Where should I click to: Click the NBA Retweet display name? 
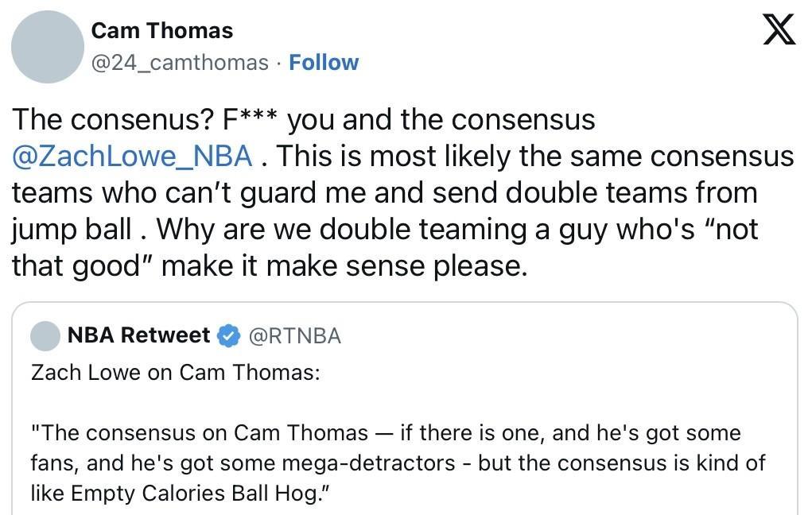[138, 336]
